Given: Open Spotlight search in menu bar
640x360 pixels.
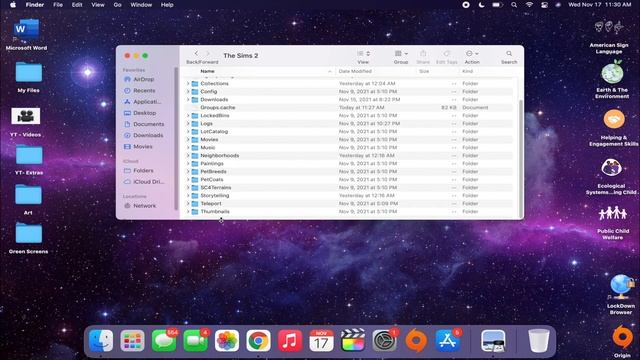Looking at the screenshot, I should (514, 5).
